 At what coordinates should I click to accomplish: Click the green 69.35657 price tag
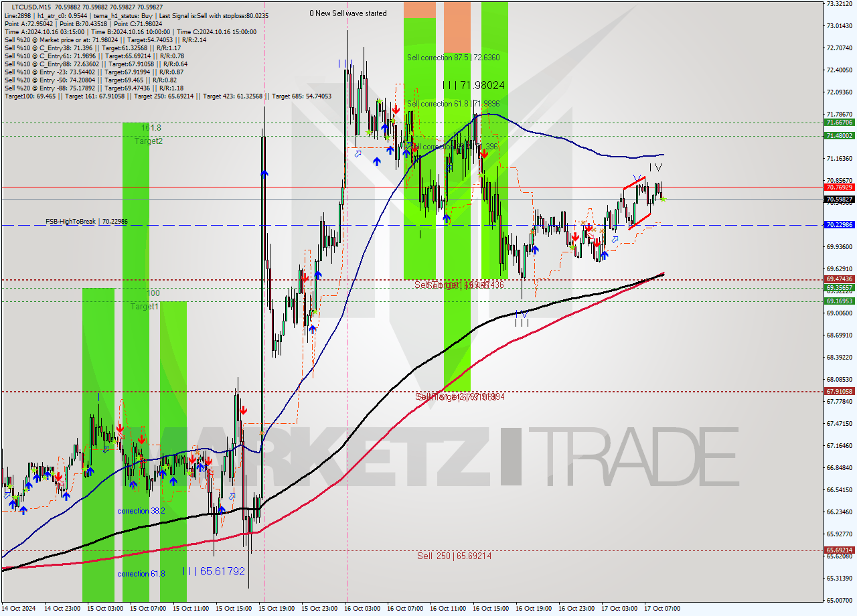point(840,287)
